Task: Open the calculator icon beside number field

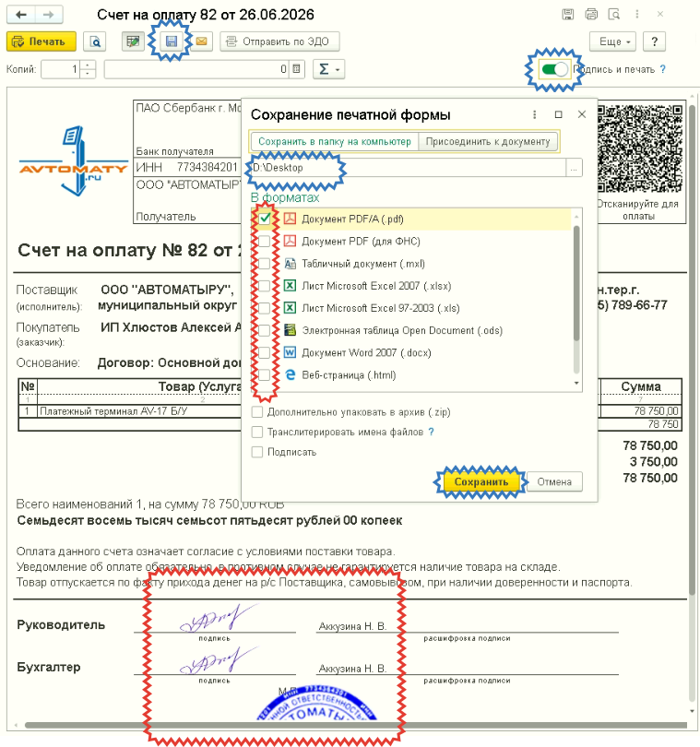Action: pos(296,69)
